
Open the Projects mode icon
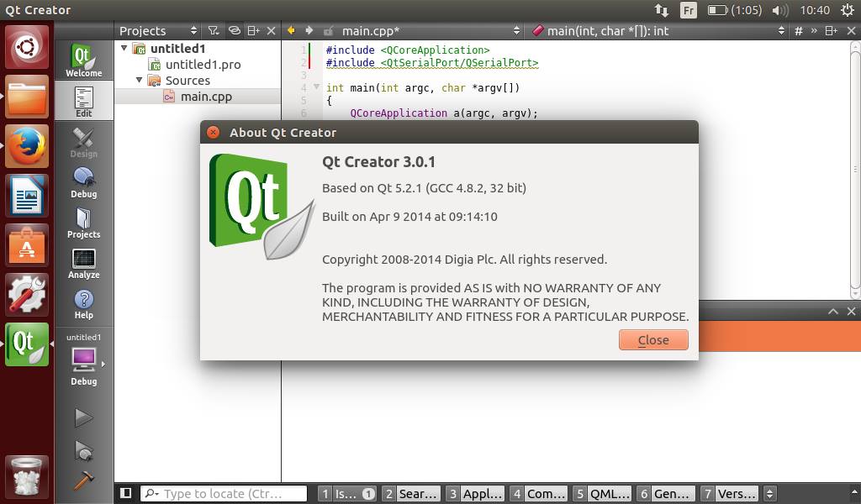83,223
